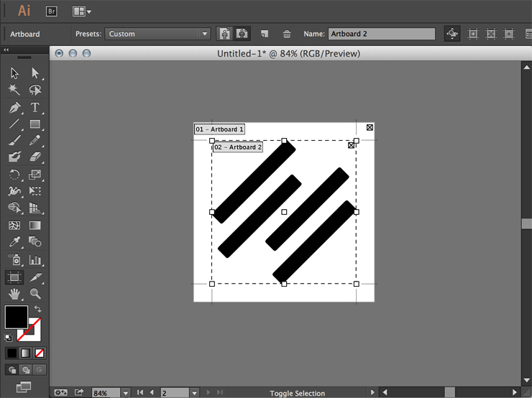Screen dimensions: 532x398
Task: Select the Pen tool
Action: click(14, 108)
